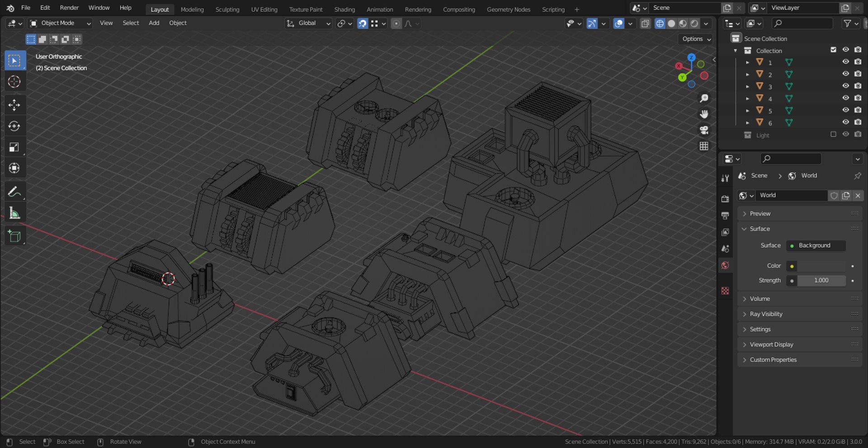Switch to solid viewport shading

[671, 24]
